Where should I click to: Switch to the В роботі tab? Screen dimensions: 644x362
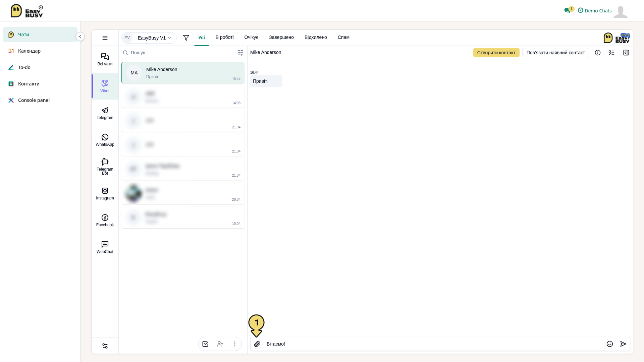[225, 37]
